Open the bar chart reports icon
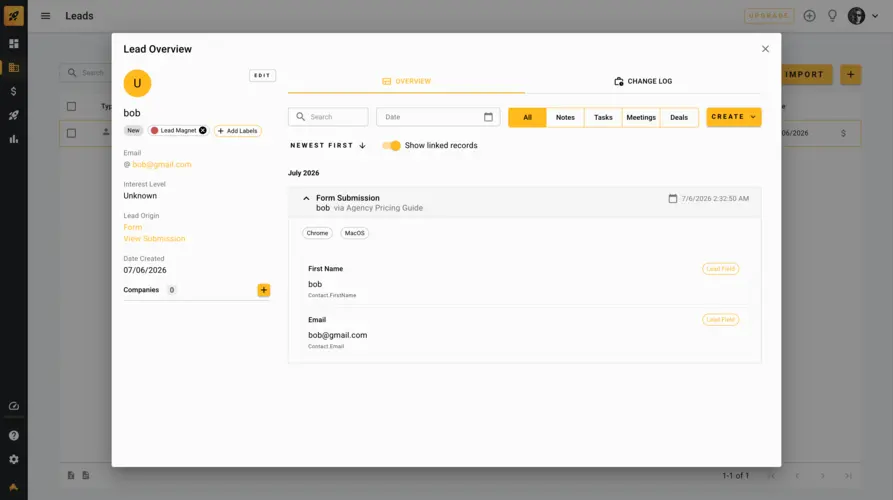Screen dimensions: 893x500 (x=14, y=139)
